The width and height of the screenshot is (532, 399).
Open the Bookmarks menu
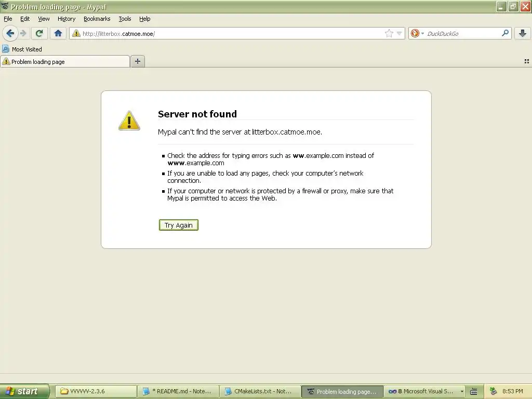(97, 19)
